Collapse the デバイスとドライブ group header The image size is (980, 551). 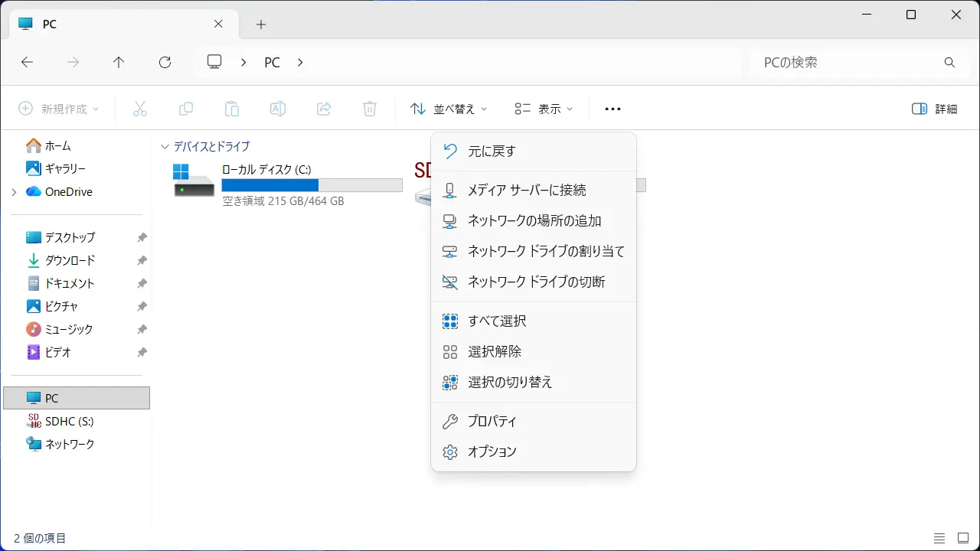(165, 147)
